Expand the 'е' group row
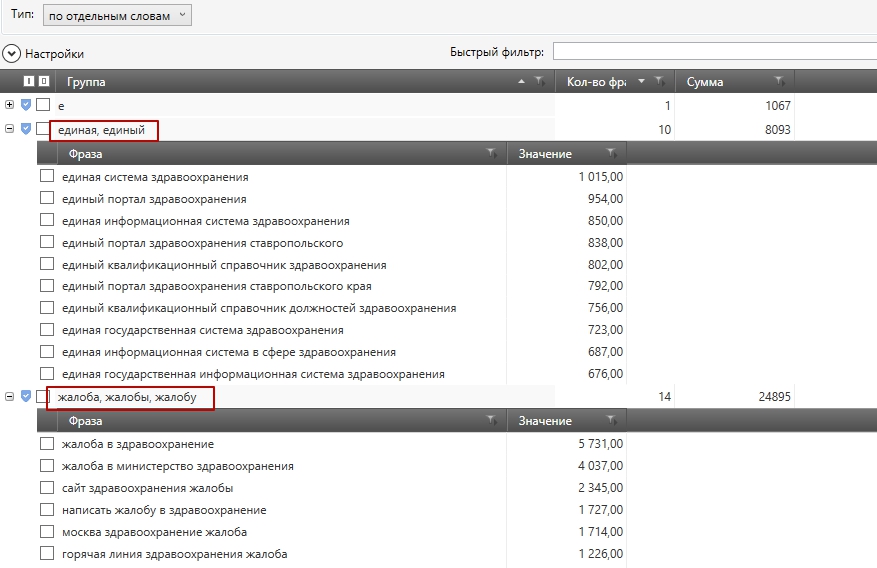The height and width of the screenshot is (568, 877). (x=10, y=105)
